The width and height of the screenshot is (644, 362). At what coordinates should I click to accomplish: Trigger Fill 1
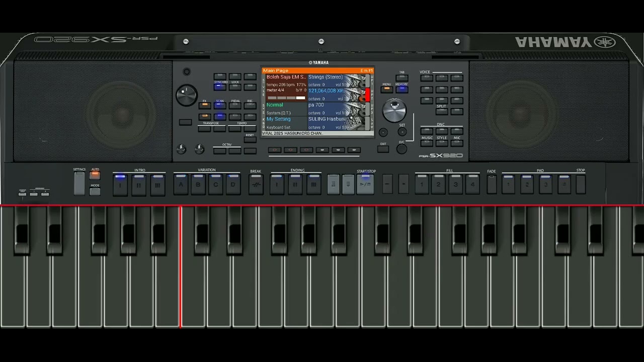click(x=422, y=184)
